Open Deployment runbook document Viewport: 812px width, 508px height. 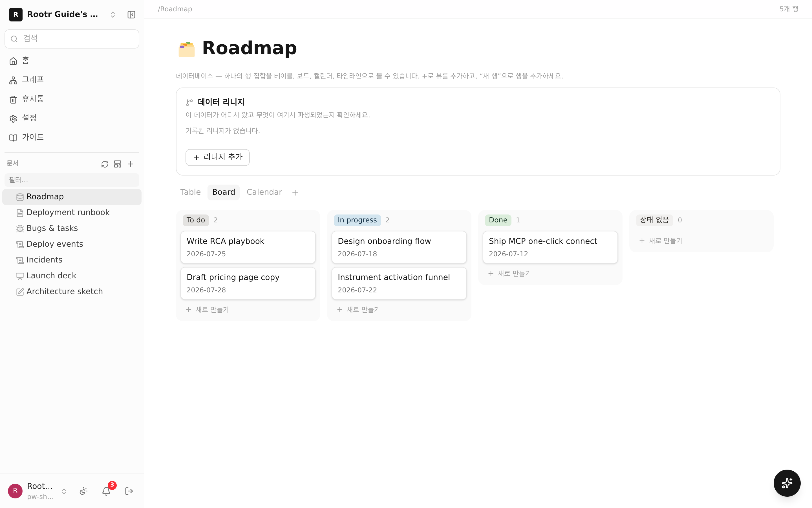[72, 213]
